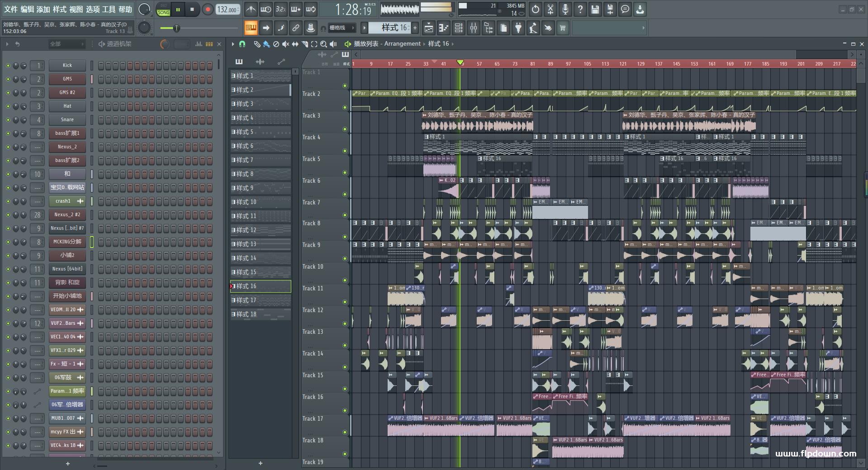The height and width of the screenshot is (470, 868).
Task: Select the playlist pencil draw tool
Action: point(257,44)
